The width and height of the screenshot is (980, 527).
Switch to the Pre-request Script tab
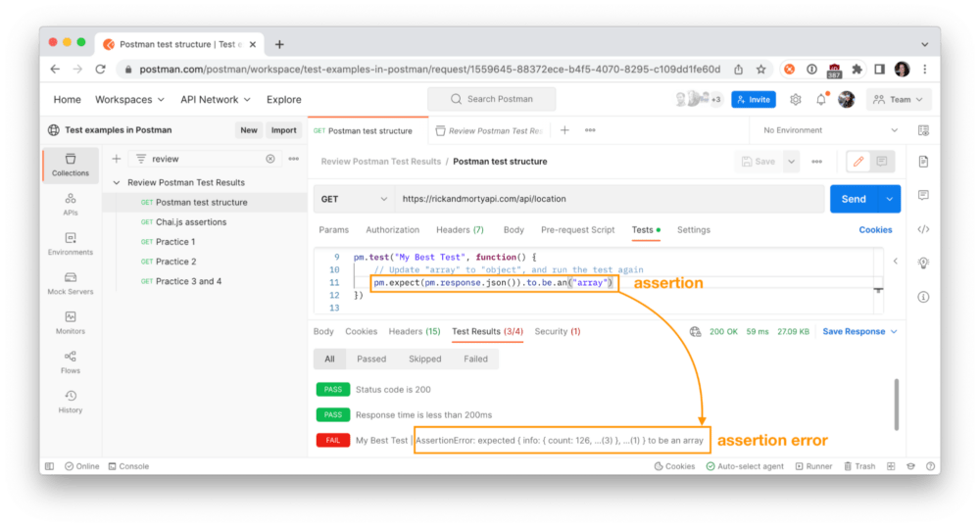coord(577,230)
